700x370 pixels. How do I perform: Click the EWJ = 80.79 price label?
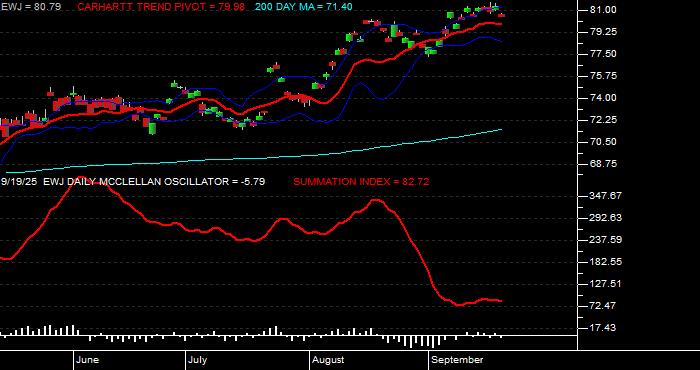pyautogui.click(x=32, y=7)
